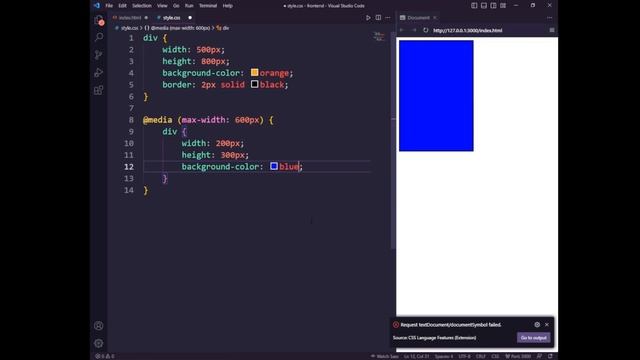Open editor More Actions ellipsis
The height and width of the screenshot is (360, 640).
388,18
